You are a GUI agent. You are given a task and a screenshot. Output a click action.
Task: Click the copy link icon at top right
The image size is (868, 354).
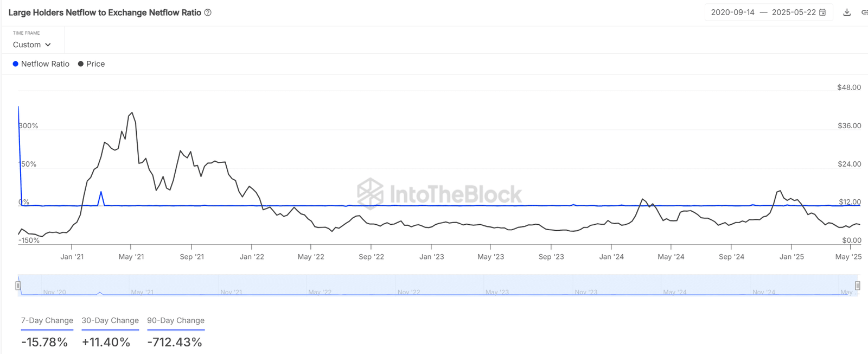[x=864, y=12]
